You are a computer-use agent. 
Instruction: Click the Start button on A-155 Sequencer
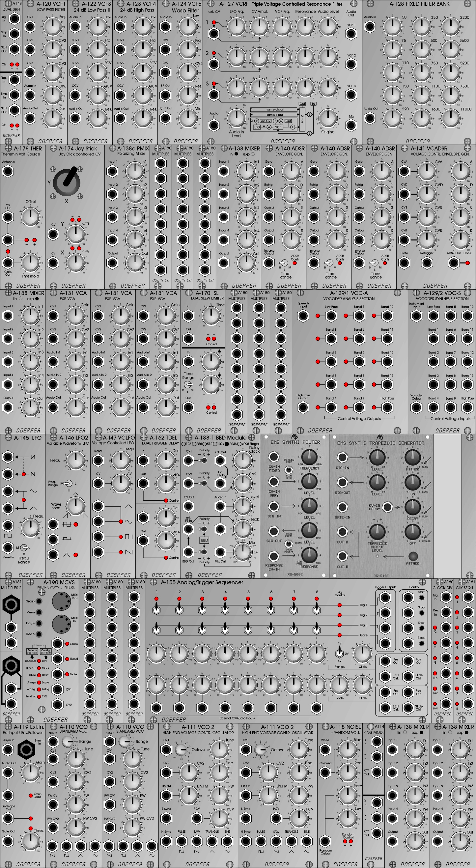(421, 598)
